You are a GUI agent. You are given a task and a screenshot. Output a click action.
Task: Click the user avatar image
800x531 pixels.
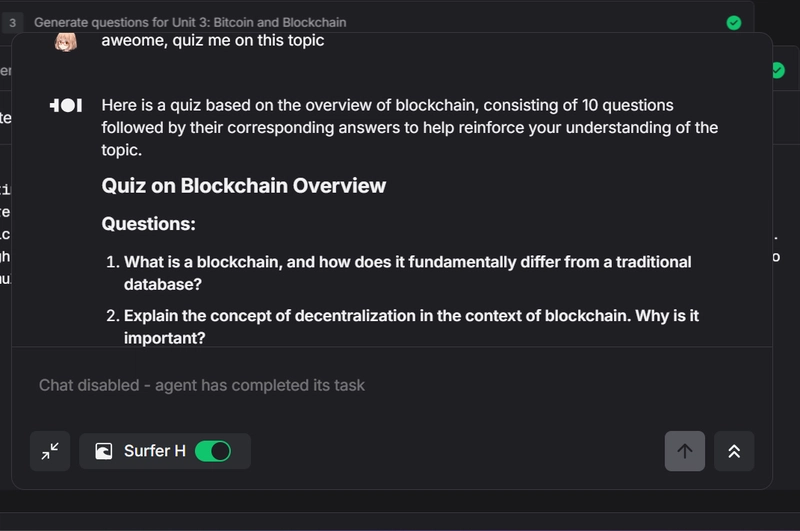click(66, 42)
